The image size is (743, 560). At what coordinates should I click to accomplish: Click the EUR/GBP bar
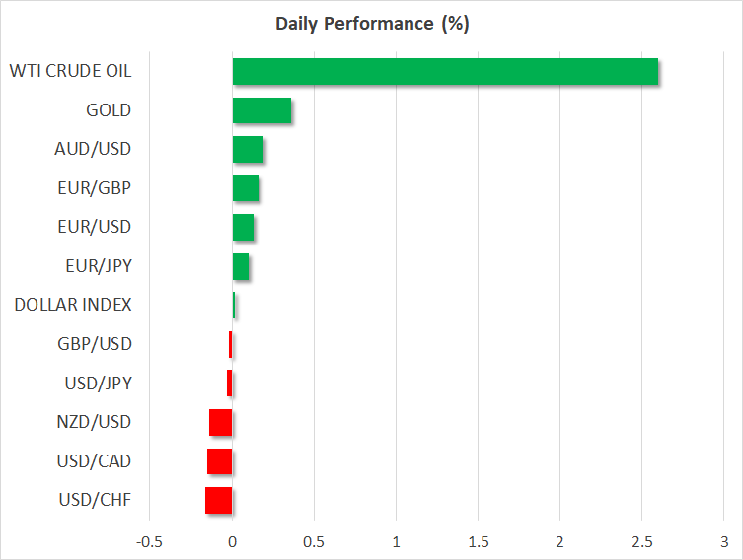245,188
